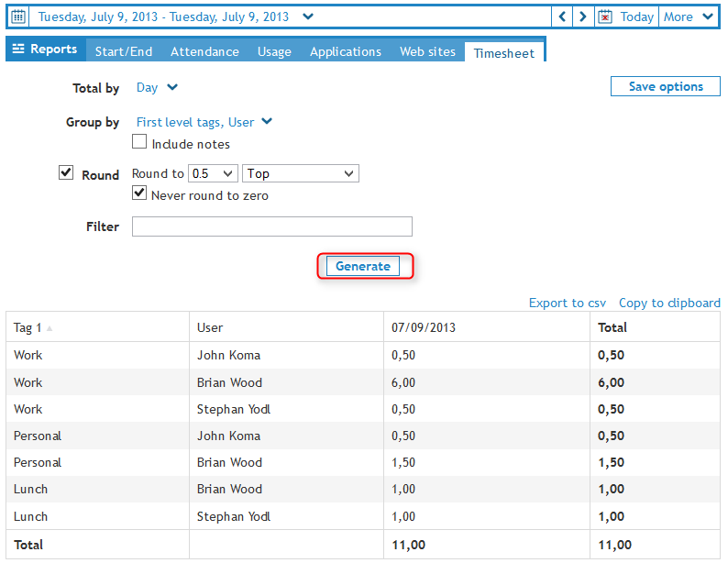This screenshot has width=728, height=563.
Task: Open the Round to 0.5 combo box
Action: 213,173
